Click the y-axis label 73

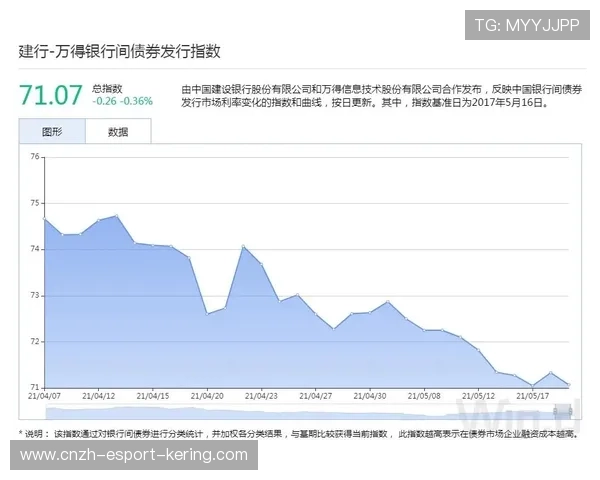click(x=35, y=296)
